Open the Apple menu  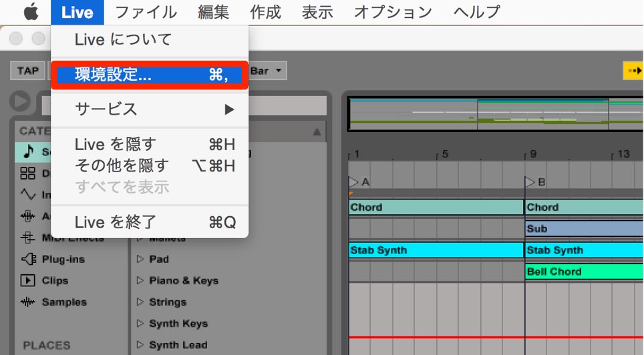coord(31,12)
